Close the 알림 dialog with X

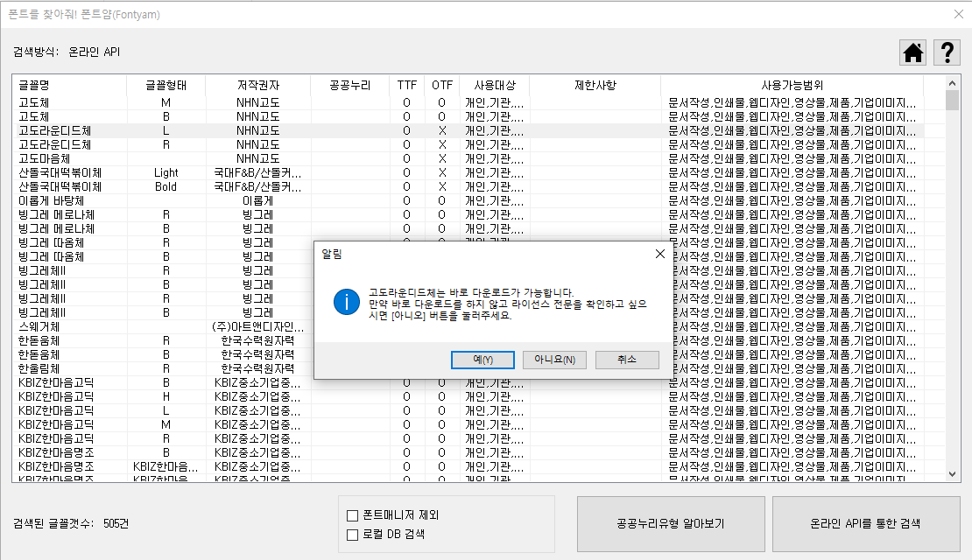(659, 254)
